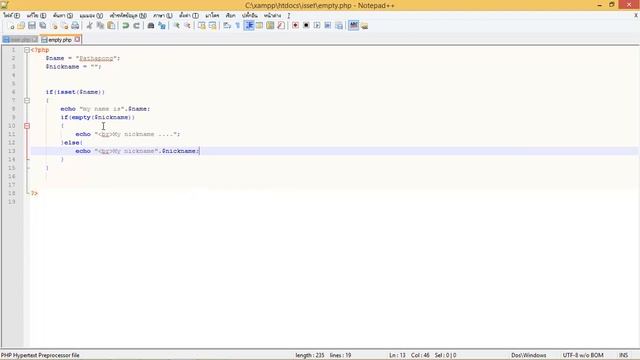Toggle show all characters pilcrow icon

click(238, 26)
